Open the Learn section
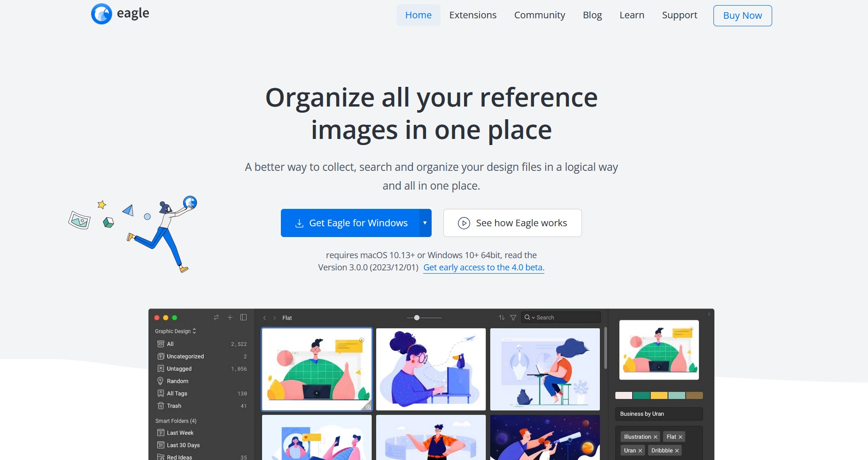This screenshot has width=868, height=460. (x=631, y=15)
